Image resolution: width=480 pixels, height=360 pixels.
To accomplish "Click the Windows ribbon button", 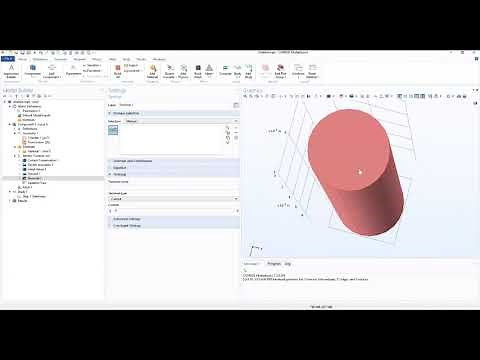I will [x=298, y=71].
